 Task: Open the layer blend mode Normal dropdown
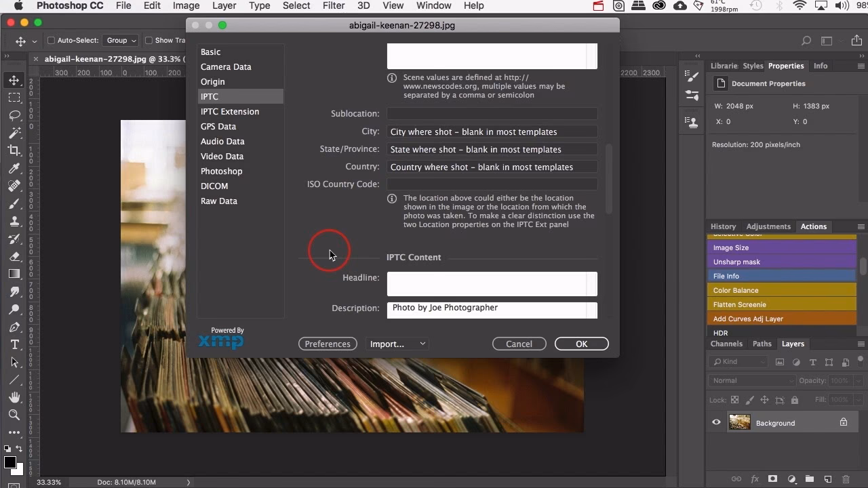[x=752, y=380]
